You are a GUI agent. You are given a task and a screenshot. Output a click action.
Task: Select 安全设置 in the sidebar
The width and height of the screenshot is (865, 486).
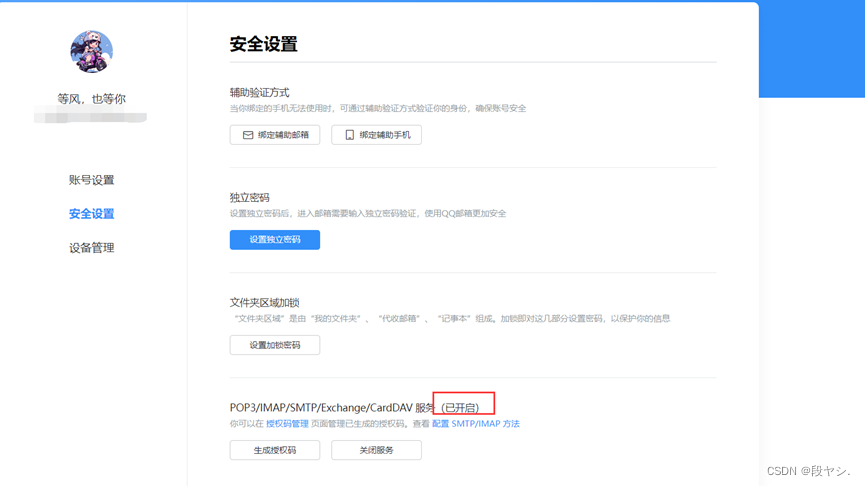click(92, 213)
